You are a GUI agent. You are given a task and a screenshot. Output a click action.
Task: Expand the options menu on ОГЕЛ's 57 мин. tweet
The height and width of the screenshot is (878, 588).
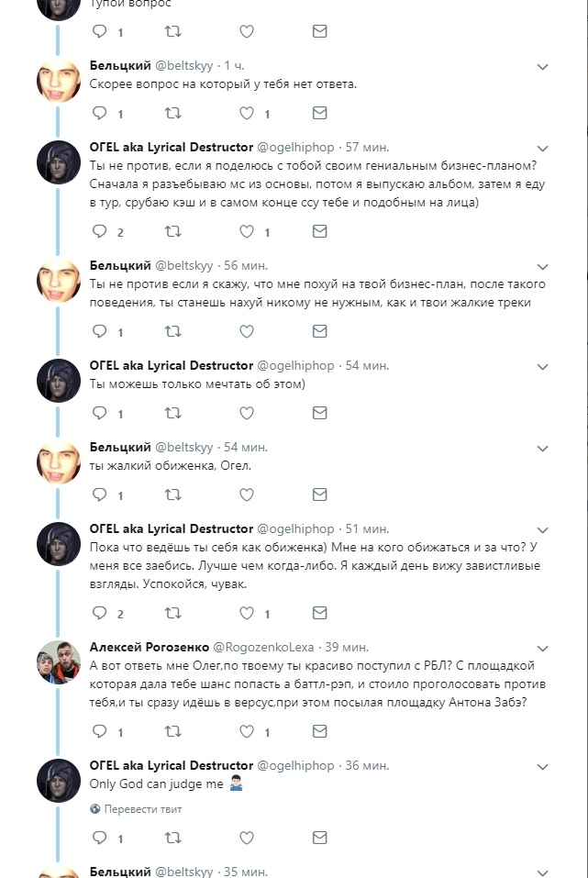coord(542,148)
